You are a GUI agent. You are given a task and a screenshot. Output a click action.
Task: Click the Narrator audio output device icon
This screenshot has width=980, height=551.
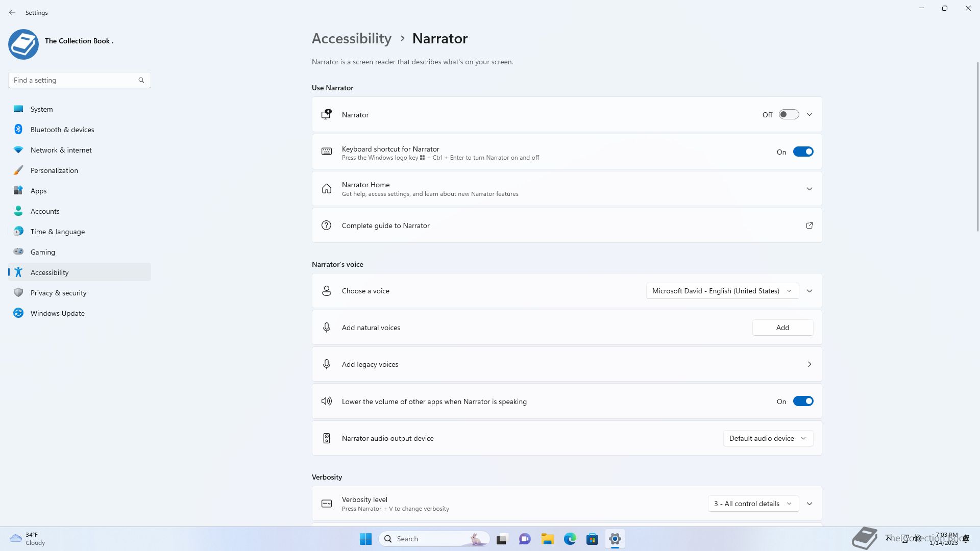click(x=327, y=438)
